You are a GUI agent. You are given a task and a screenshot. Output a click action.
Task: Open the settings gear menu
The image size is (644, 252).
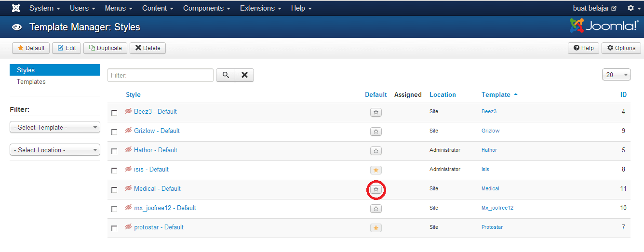633,8
